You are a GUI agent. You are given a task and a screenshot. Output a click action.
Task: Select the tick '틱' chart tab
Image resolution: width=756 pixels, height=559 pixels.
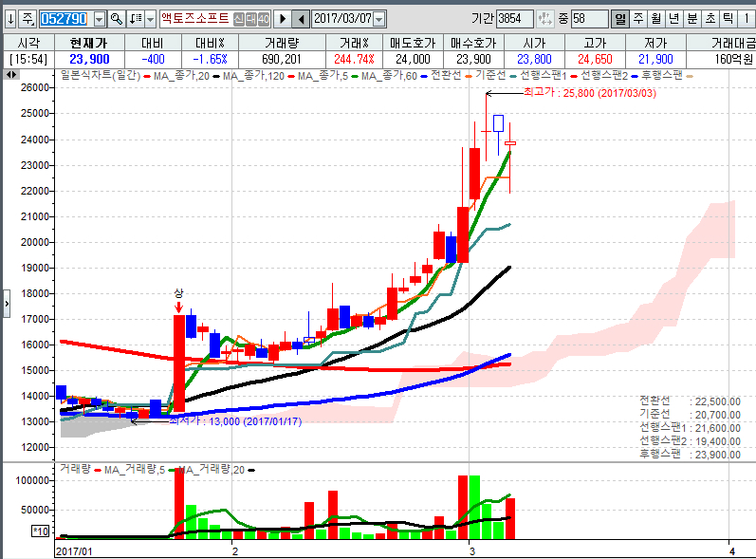click(728, 18)
